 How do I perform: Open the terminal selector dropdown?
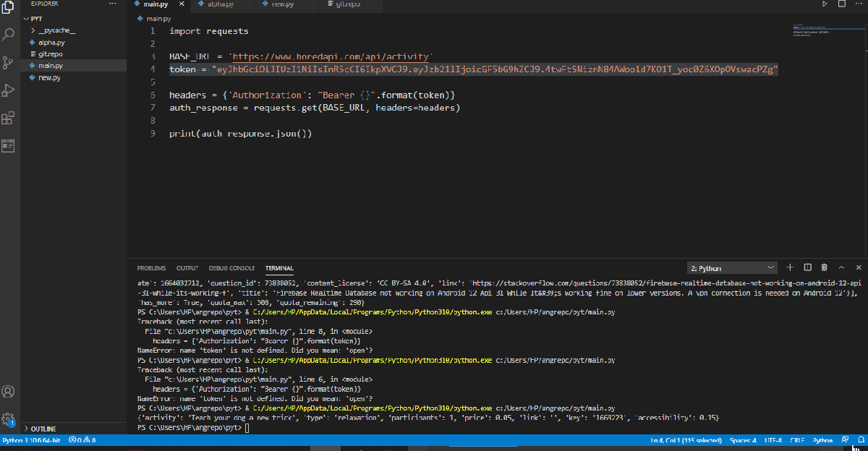732,267
